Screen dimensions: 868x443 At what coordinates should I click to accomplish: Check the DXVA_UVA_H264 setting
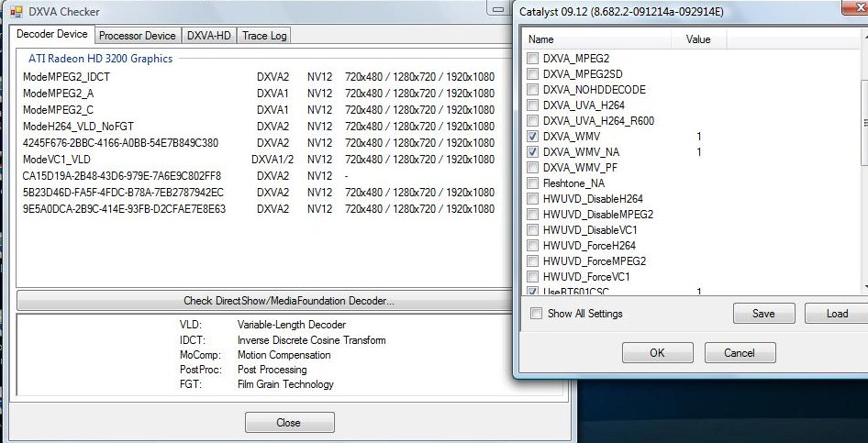point(532,105)
